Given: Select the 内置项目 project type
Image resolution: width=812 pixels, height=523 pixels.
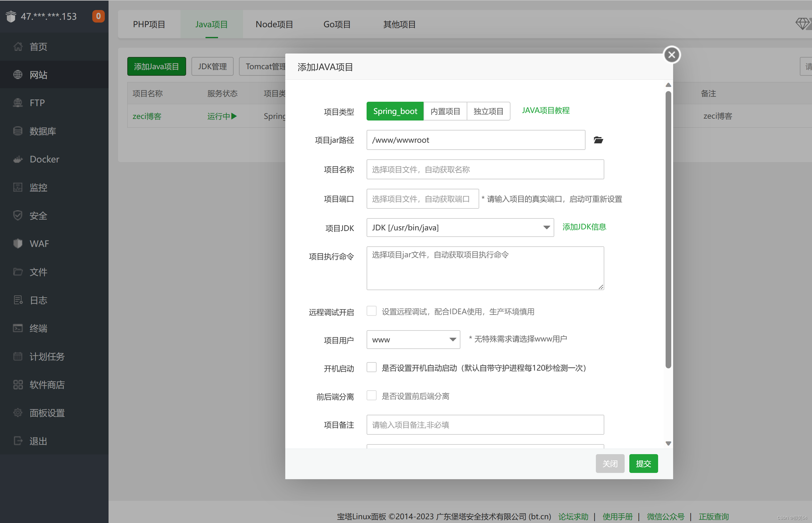Looking at the screenshot, I should click(x=445, y=111).
